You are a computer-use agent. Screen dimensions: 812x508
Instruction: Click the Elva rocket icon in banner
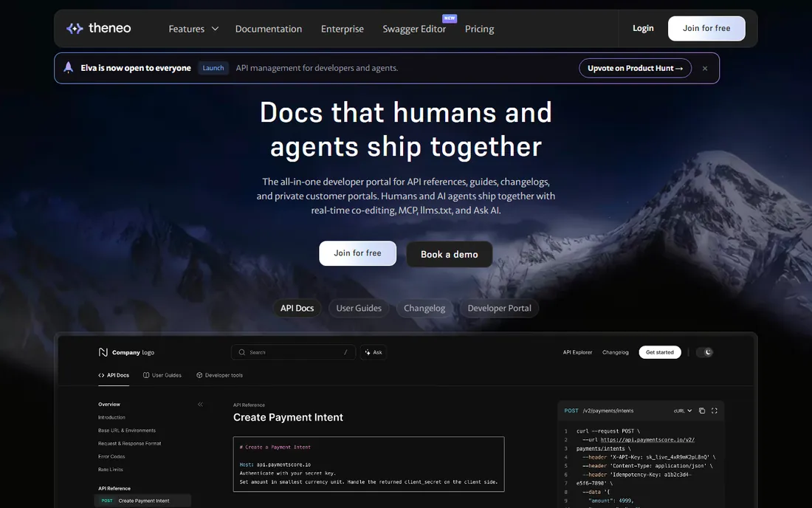click(x=69, y=68)
